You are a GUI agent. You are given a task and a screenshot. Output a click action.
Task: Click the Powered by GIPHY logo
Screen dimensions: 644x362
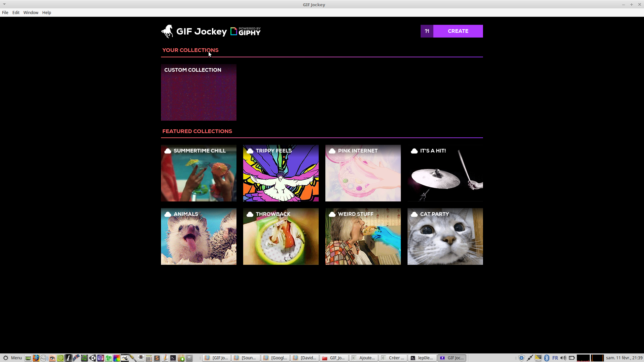(x=246, y=32)
